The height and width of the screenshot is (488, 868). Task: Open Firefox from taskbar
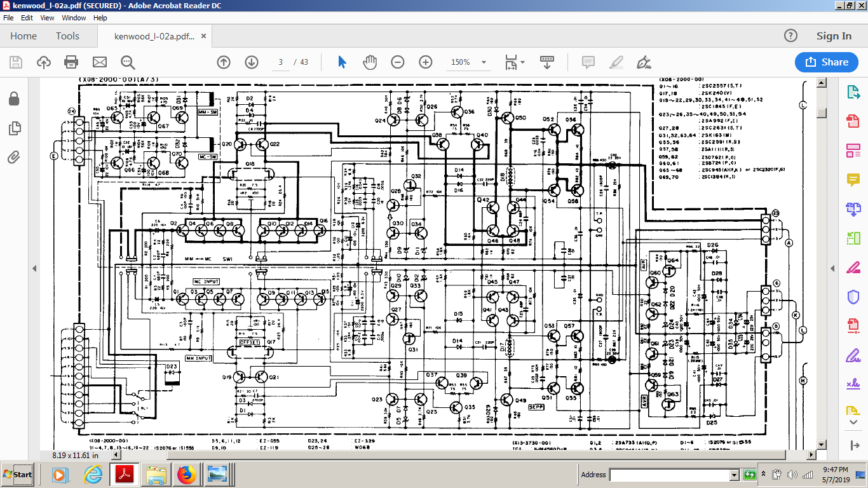(187, 475)
